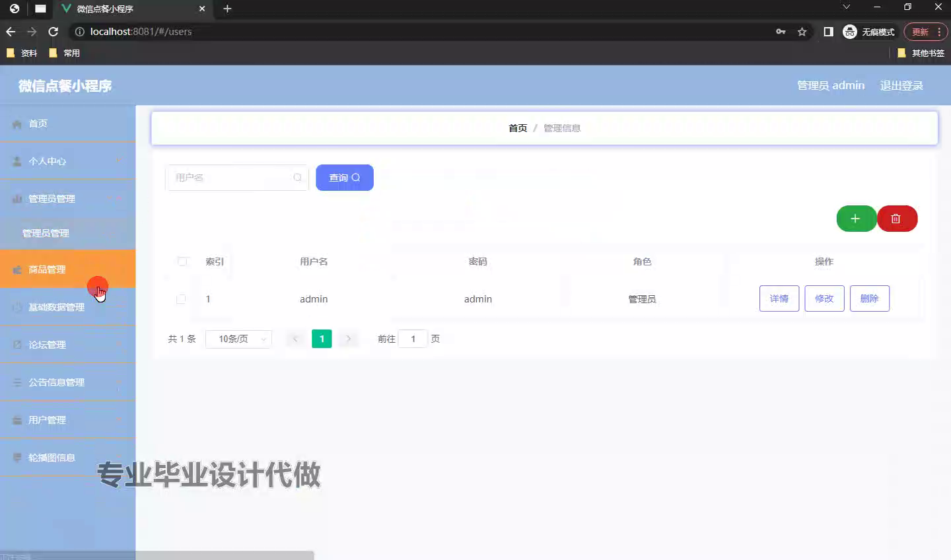951x560 pixels.
Task: Click the 前往 page number input
Action: point(413,339)
